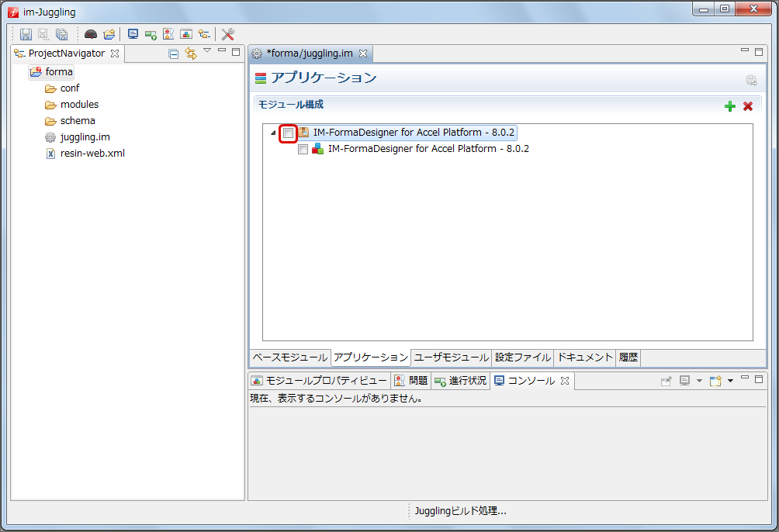Open Progress view via toolbar green arrow icon
Image resolution: width=779 pixels, height=532 pixels.
point(151,34)
